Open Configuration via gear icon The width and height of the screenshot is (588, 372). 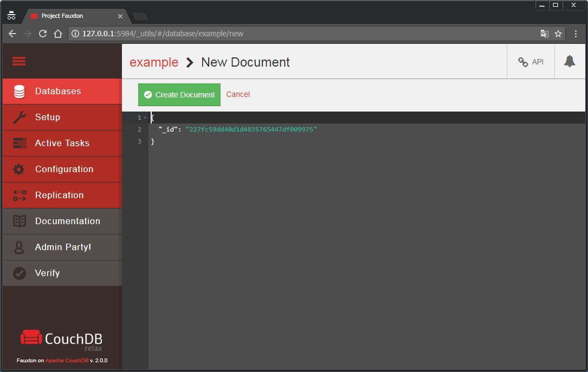coord(20,169)
